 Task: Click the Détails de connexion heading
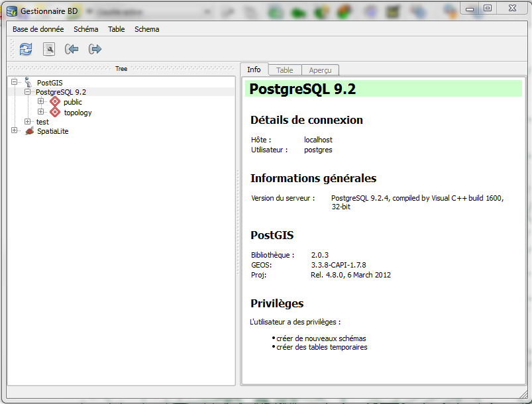307,120
